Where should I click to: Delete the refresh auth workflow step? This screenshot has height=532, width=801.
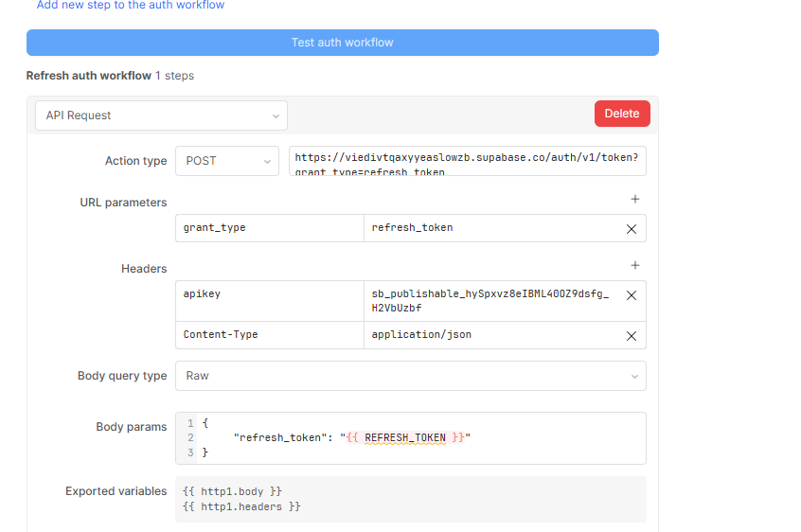click(x=622, y=114)
